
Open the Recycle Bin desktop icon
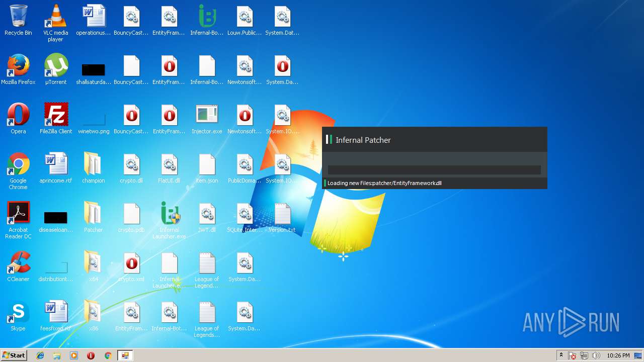[18, 20]
